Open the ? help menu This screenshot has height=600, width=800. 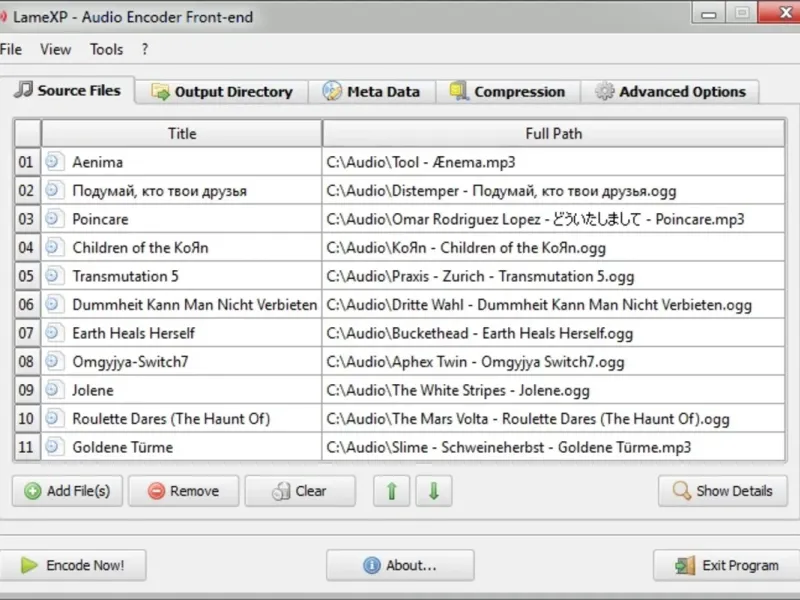point(145,49)
